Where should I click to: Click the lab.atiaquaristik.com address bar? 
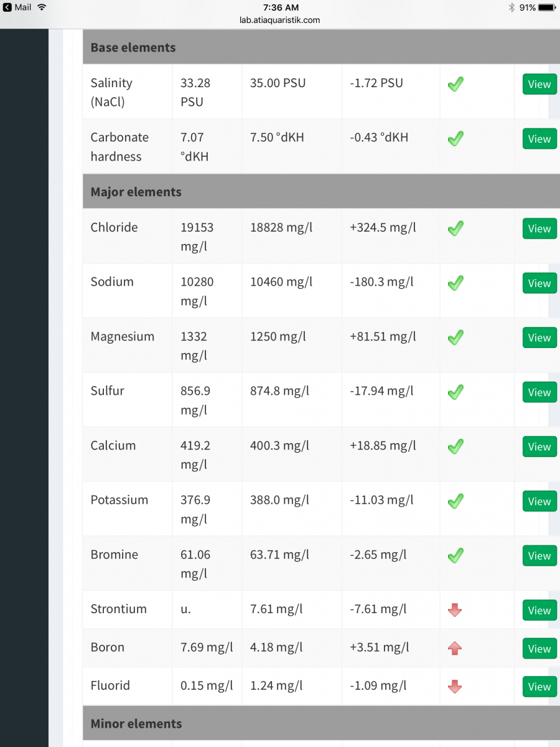280,20
